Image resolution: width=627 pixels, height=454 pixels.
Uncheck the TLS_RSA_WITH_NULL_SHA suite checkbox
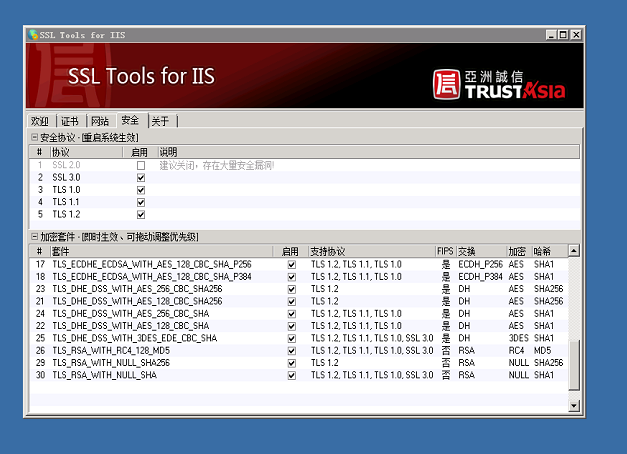coord(292,376)
